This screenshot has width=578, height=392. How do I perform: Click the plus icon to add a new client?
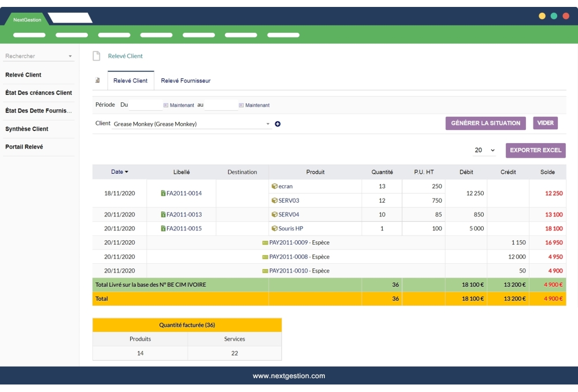278,123
